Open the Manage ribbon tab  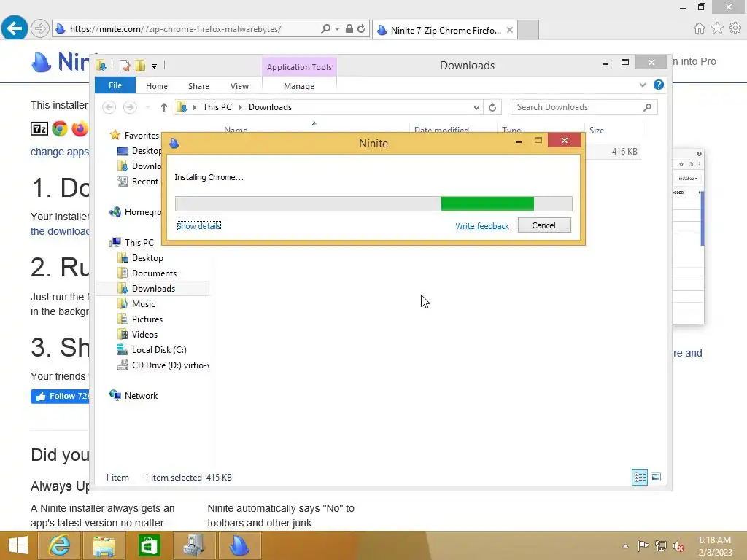[299, 86]
